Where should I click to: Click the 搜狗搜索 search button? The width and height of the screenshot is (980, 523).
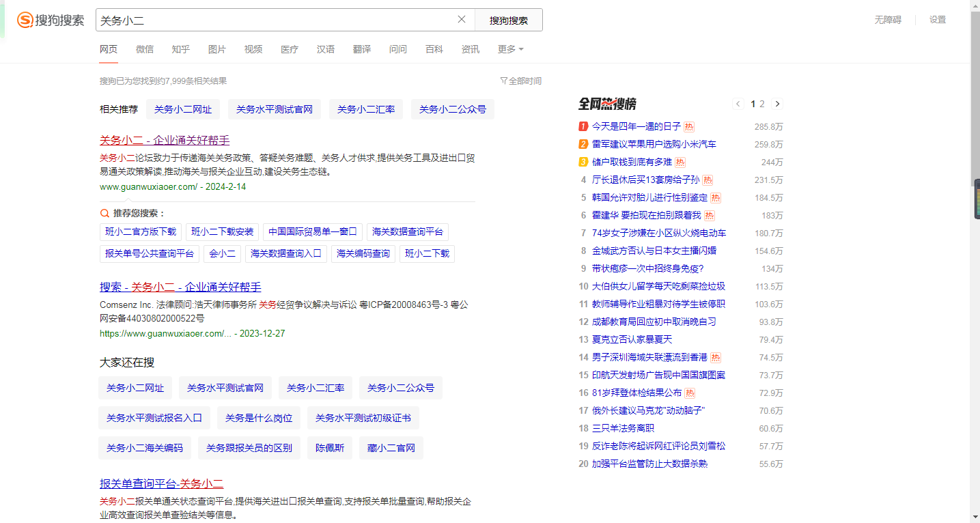click(509, 20)
